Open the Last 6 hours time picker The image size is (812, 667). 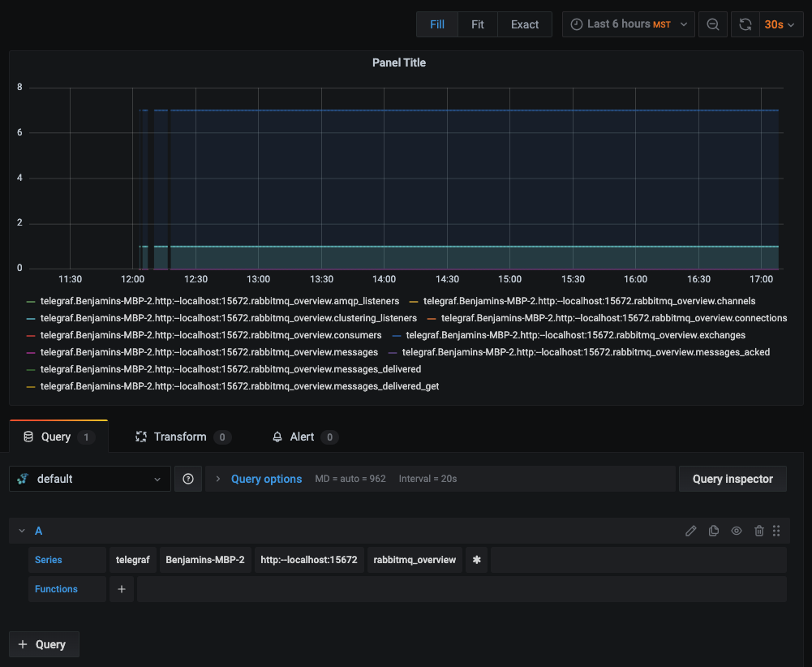pos(628,24)
